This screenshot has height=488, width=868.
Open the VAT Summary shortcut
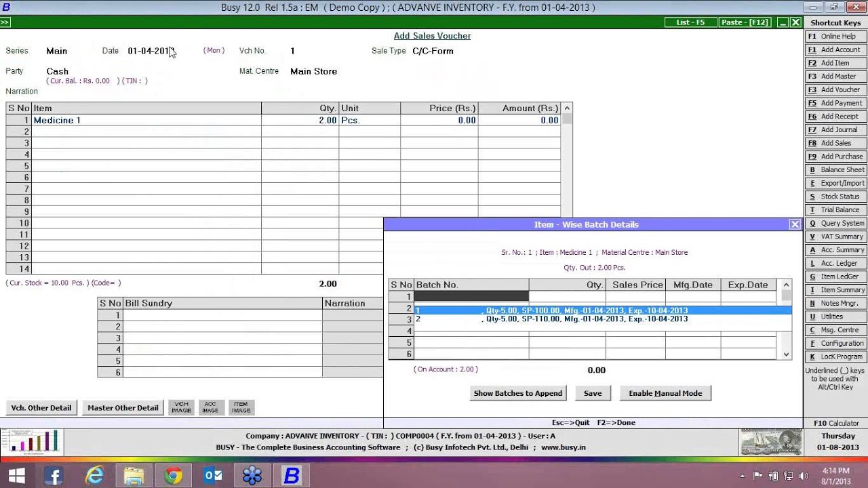[x=835, y=237]
